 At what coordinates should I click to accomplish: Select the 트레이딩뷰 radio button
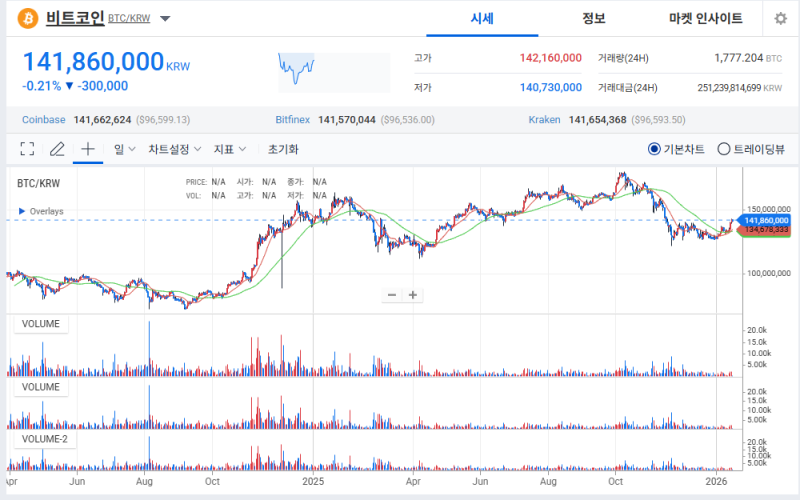tap(724, 149)
